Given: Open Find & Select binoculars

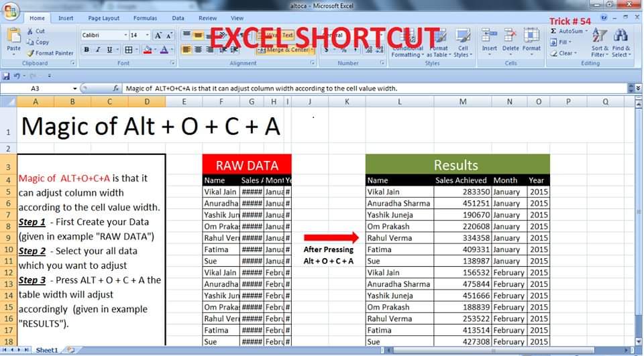Looking at the screenshot, I should click(x=621, y=43).
